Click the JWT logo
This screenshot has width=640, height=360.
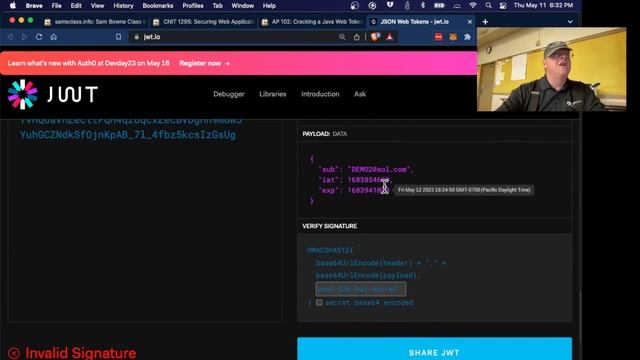click(53, 94)
